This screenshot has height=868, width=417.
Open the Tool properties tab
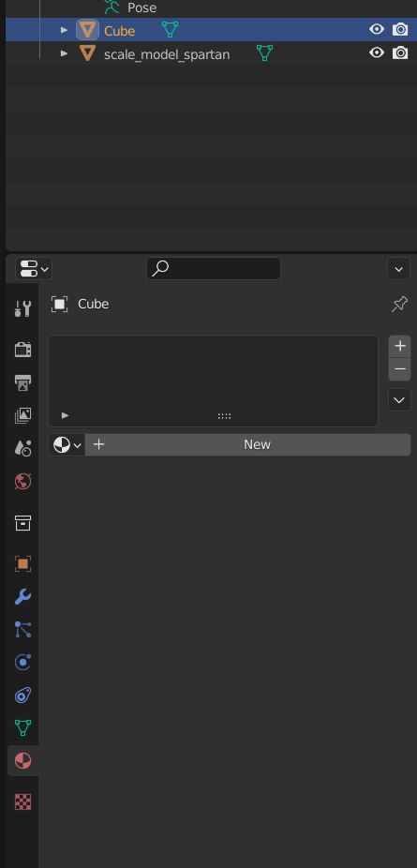coord(22,309)
